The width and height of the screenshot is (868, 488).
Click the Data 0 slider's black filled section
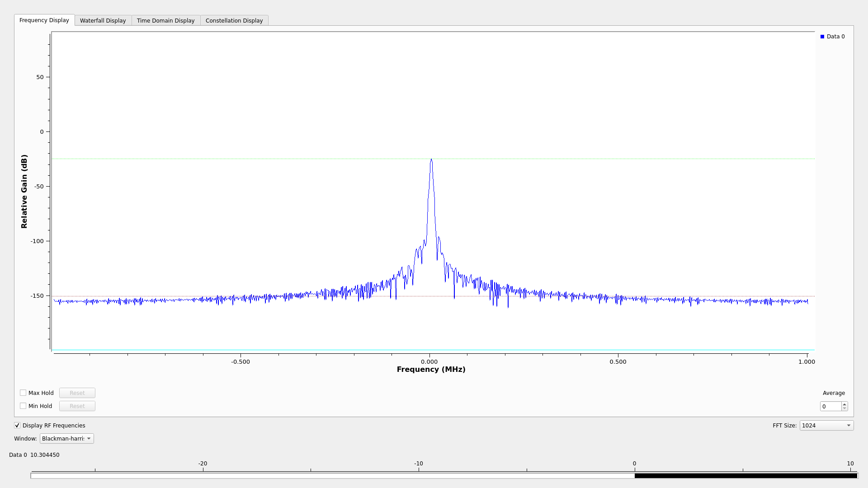pos(746,476)
